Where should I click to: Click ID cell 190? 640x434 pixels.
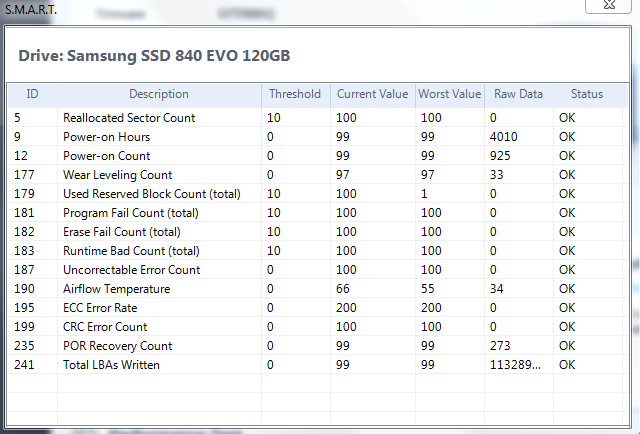(x=24, y=289)
